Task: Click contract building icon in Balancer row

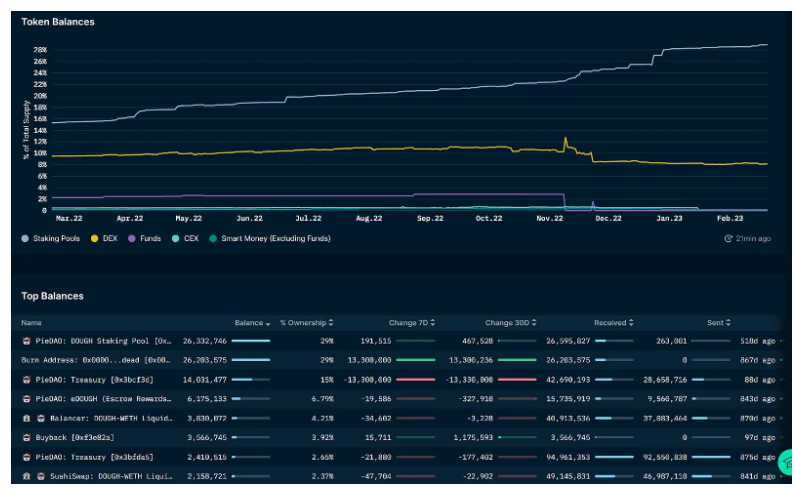Action: coord(26,418)
